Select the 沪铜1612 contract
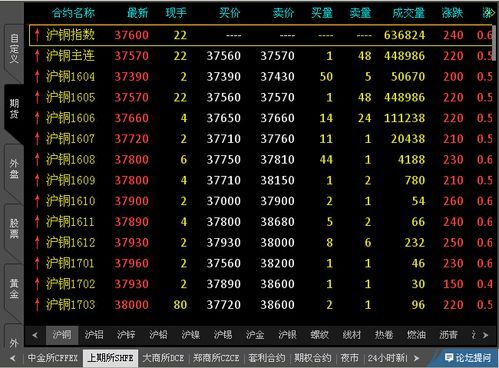499x368 pixels. coord(261,242)
